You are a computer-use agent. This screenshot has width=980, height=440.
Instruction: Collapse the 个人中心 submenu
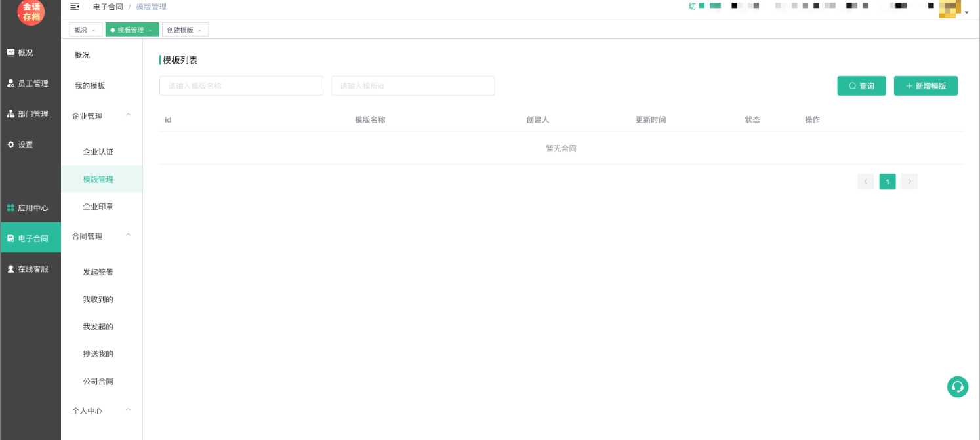click(129, 410)
